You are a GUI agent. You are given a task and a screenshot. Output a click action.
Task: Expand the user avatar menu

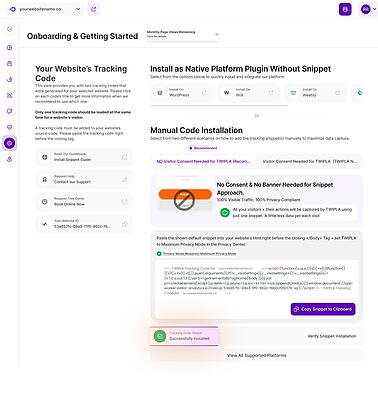tap(368, 9)
